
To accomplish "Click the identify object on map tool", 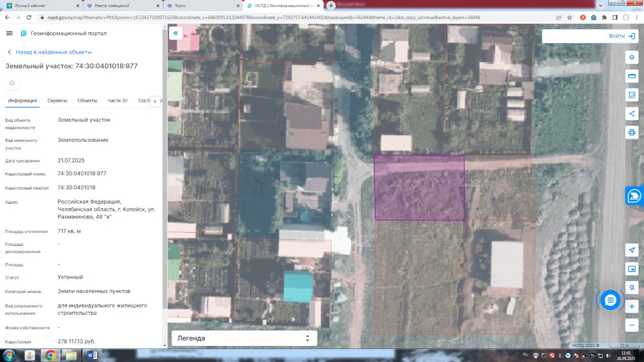I will tap(632, 288).
